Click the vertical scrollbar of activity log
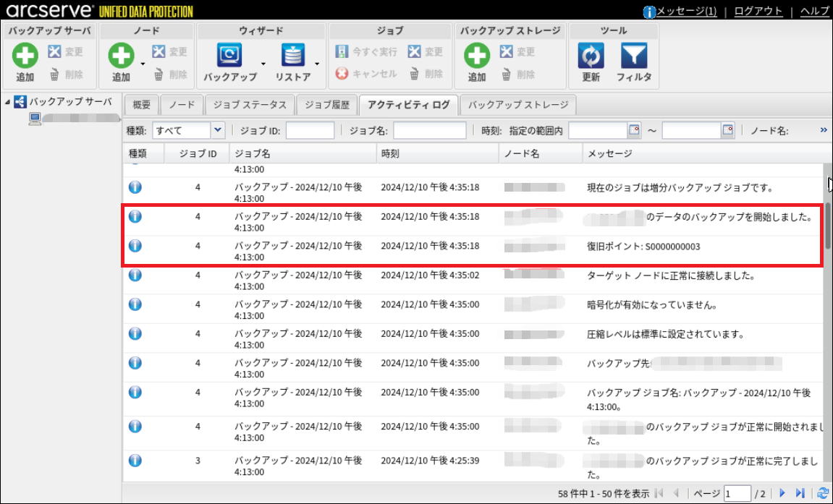Viewport: 833px width, 504px height. [827, 225]
